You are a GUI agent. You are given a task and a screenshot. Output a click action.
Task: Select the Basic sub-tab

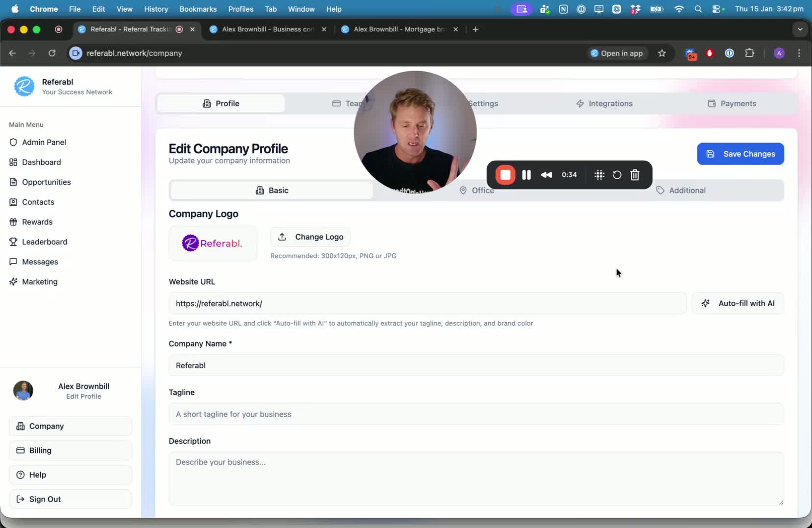(x=272, y=191)
